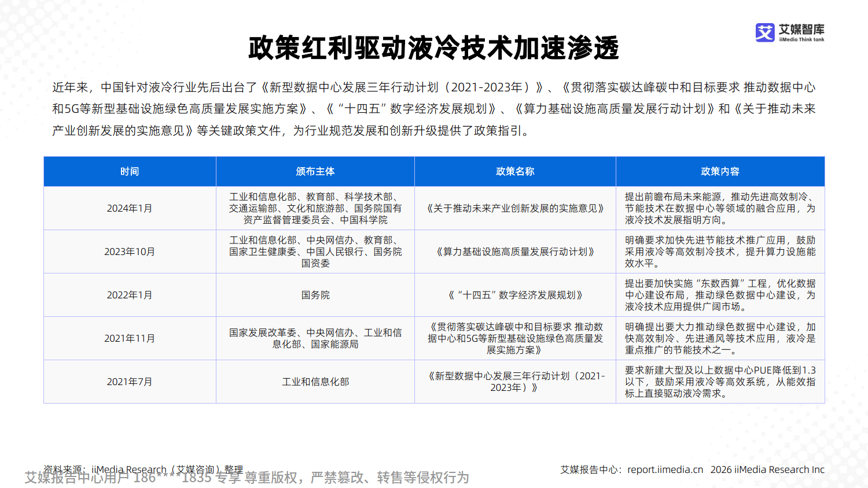The image size is (868, 488).
Task: Open the report.iimedia.cn link
Action: click(x=665, y=469)
